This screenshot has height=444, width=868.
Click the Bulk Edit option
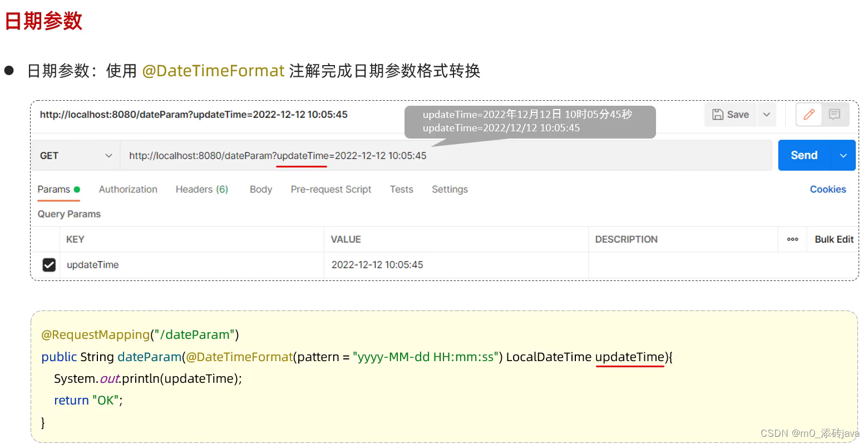834,239
